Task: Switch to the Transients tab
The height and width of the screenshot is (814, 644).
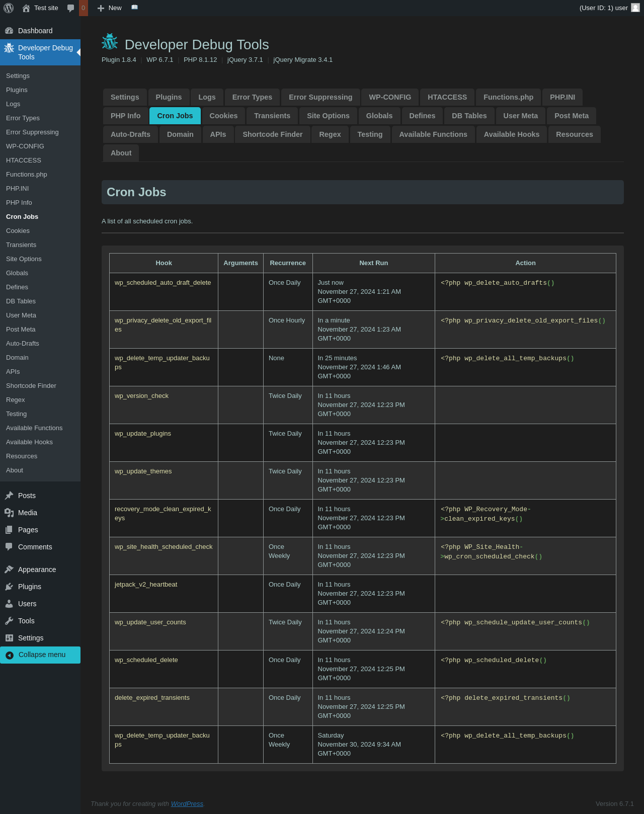Action: click(x=272, y=116)
